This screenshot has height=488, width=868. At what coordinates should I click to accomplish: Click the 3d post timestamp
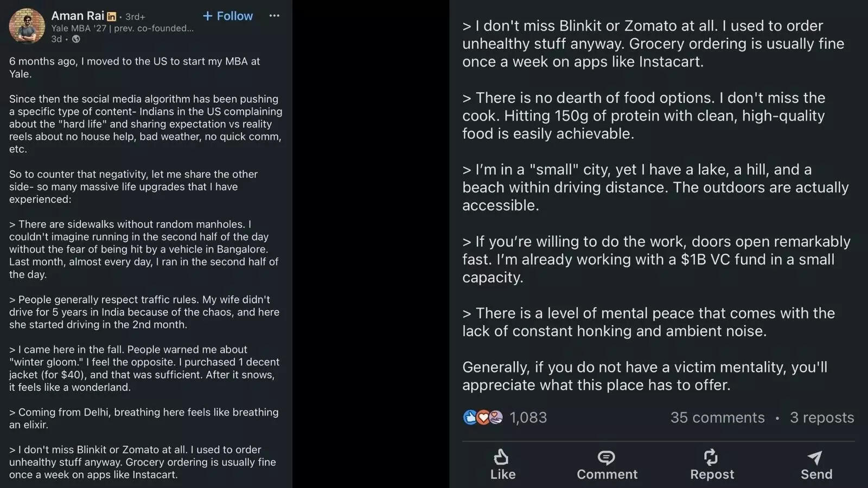pos(56,39)
